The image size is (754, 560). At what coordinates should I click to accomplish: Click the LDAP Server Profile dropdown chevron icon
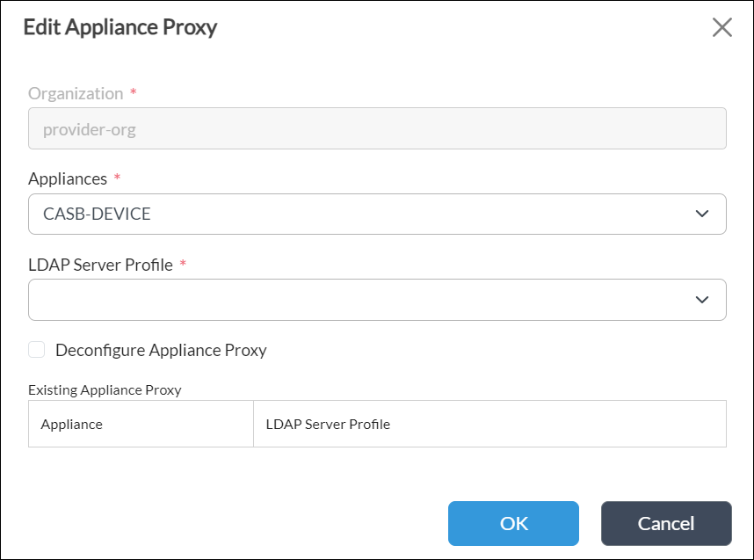(x=700, y=300)
